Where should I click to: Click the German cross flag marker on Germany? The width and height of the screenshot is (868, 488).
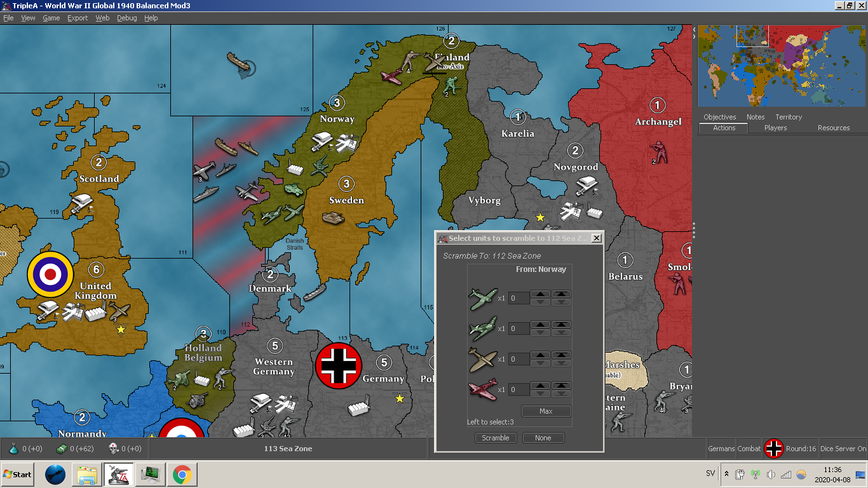tap(339, 365)
